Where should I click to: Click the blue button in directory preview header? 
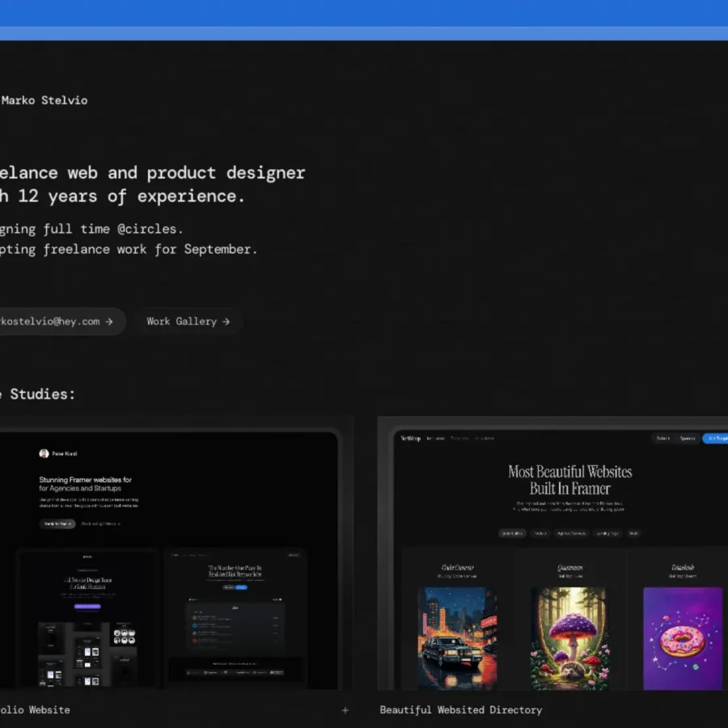pos(715,438)
